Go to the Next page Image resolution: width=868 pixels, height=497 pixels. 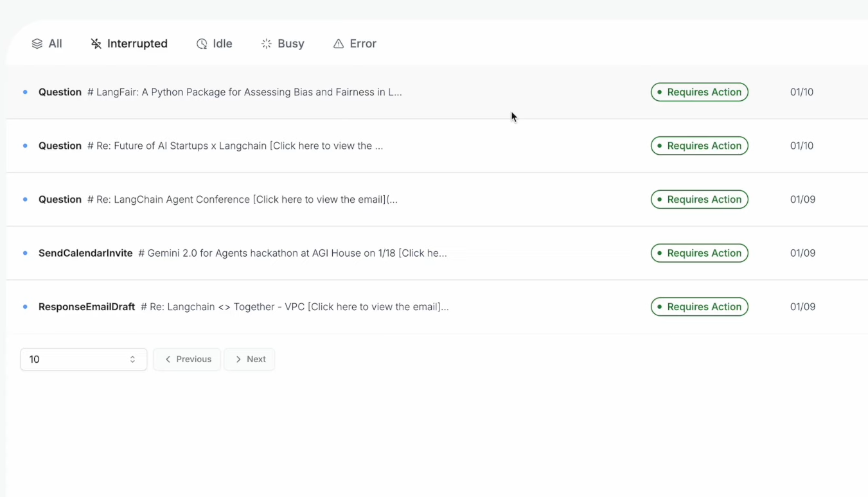[249, 360]
